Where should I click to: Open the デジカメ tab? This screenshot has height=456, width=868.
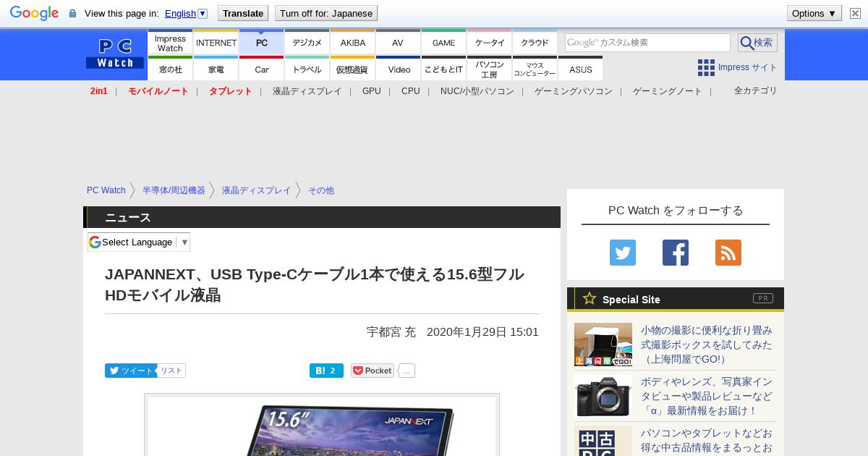click(x=307, y=42)
